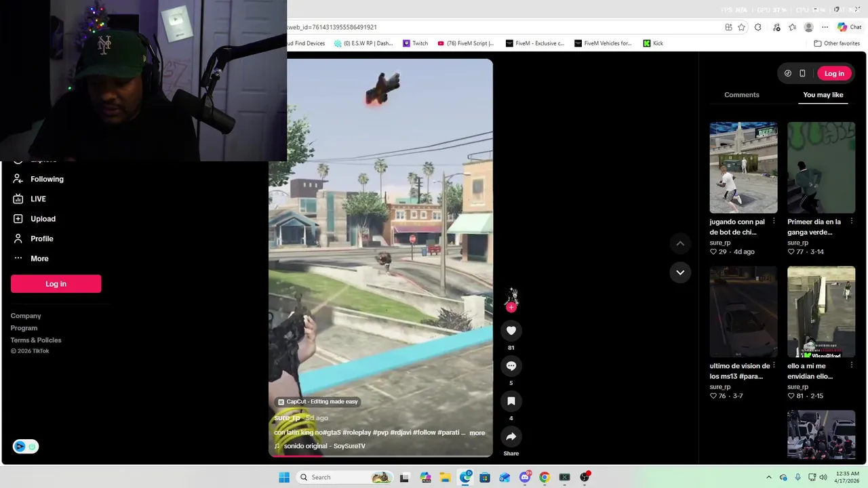Open options menu for 'ultimo de vision' video
Screen dimensions: 868x488
coord(774,365)
